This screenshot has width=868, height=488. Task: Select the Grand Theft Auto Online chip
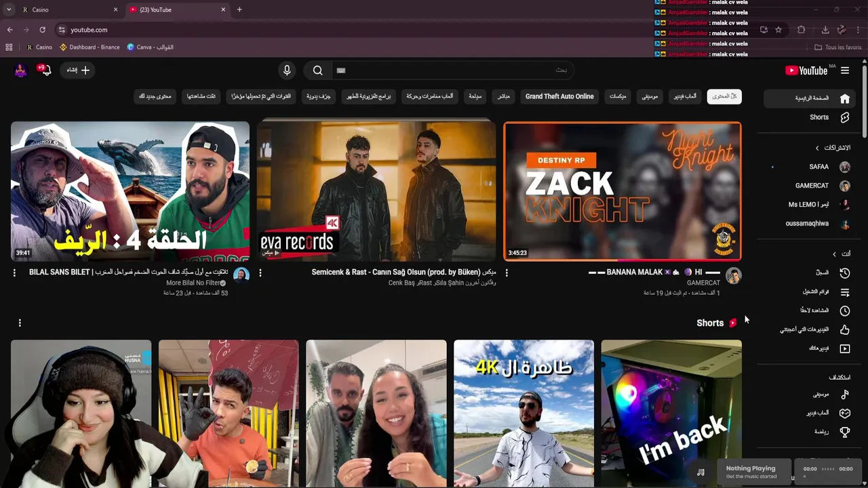[x=559, y=96]
